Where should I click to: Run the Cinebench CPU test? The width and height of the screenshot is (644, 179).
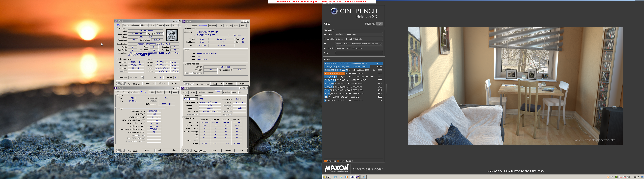[x=379, y=24]
